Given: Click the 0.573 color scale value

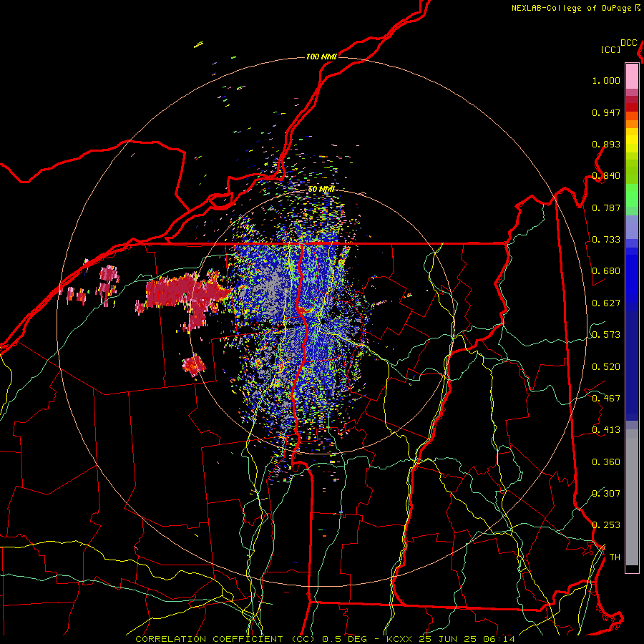Looking at the screenshot, I should 606,335.
